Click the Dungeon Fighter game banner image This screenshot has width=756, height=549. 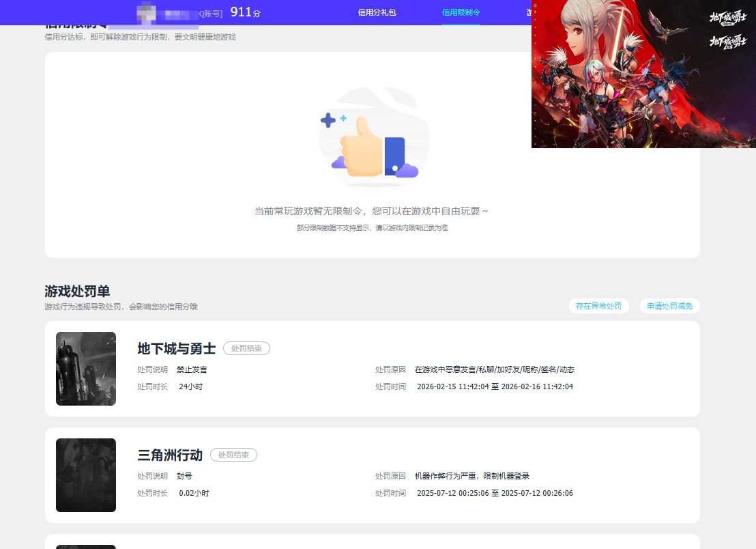click(x=643, y=74)
